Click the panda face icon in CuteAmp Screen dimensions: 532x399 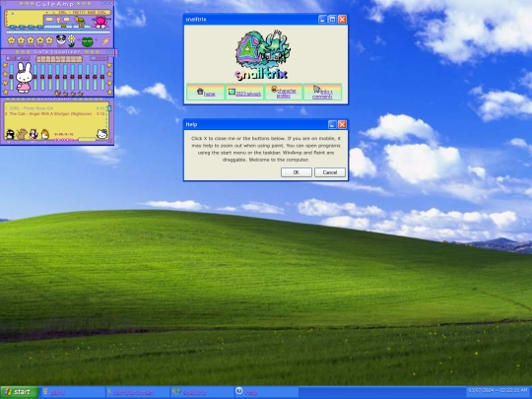click(x=61, y=39)
